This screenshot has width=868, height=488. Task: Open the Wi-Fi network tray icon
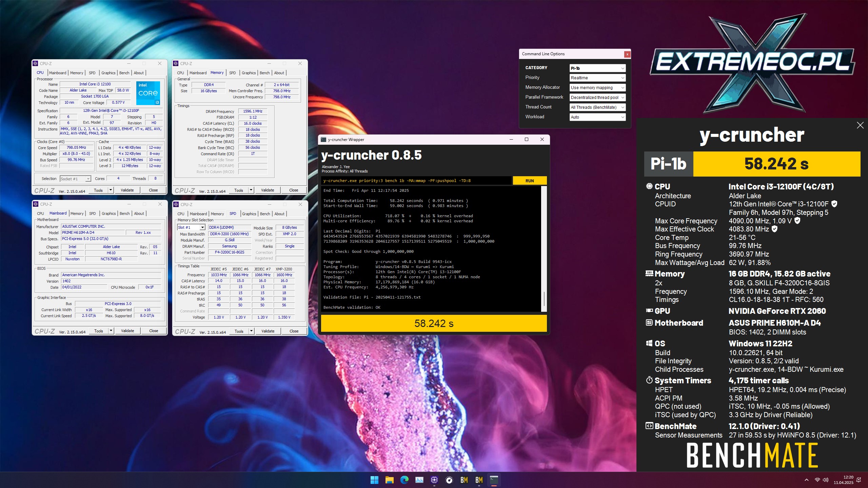point(817,480)
